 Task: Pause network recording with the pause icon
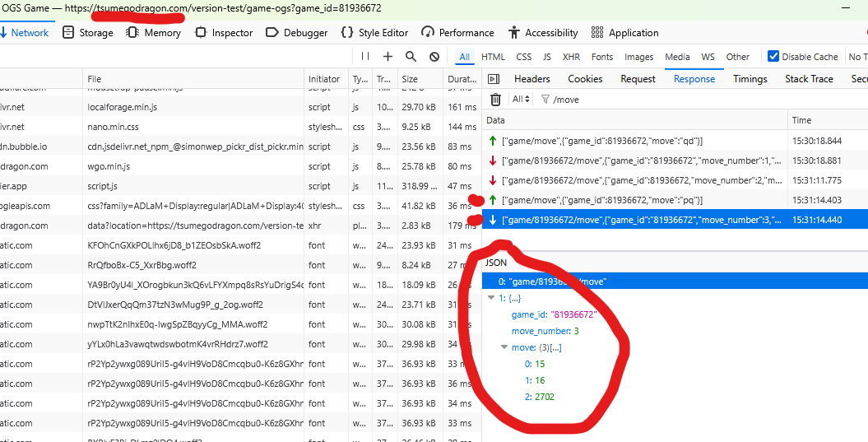click(365, 57)
